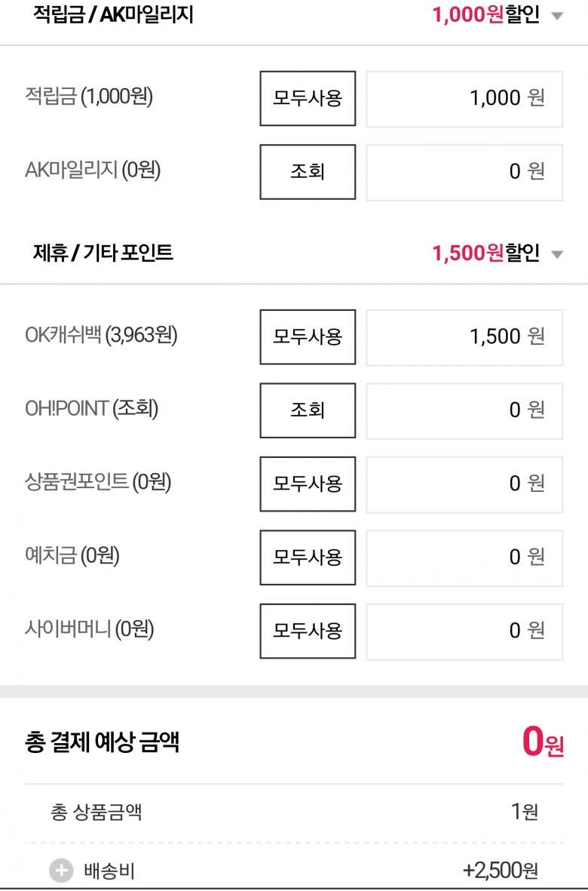Expand the 배송비 plus icon
This screenshot has height=891, width=588.
(61, 871)
